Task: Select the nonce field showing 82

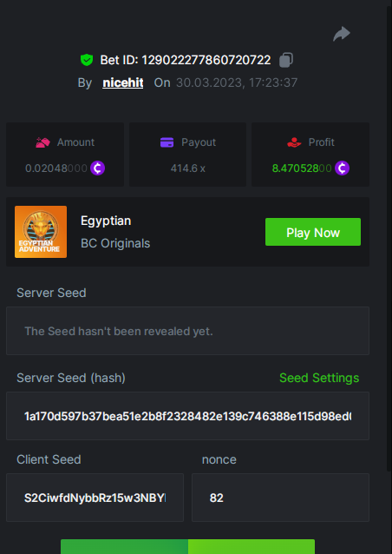Action: point(280,498)
